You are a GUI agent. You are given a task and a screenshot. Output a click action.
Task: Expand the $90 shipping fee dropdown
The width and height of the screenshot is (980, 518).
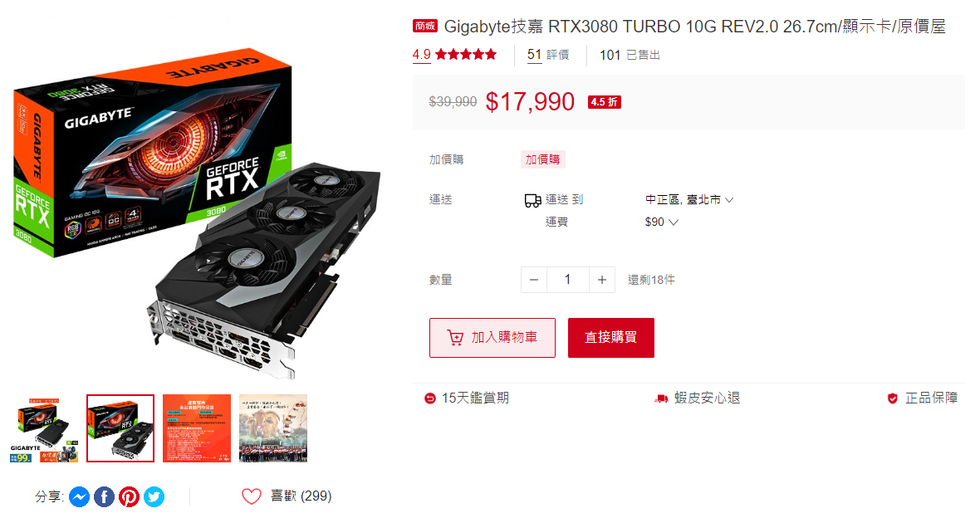point(661,222)
